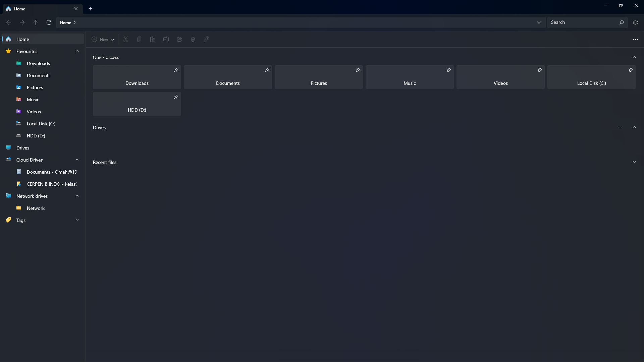The height and width of the screenshot is (362, 644).
Task: Click the refresh button in the address bar
Action: (x=49, y=22)
